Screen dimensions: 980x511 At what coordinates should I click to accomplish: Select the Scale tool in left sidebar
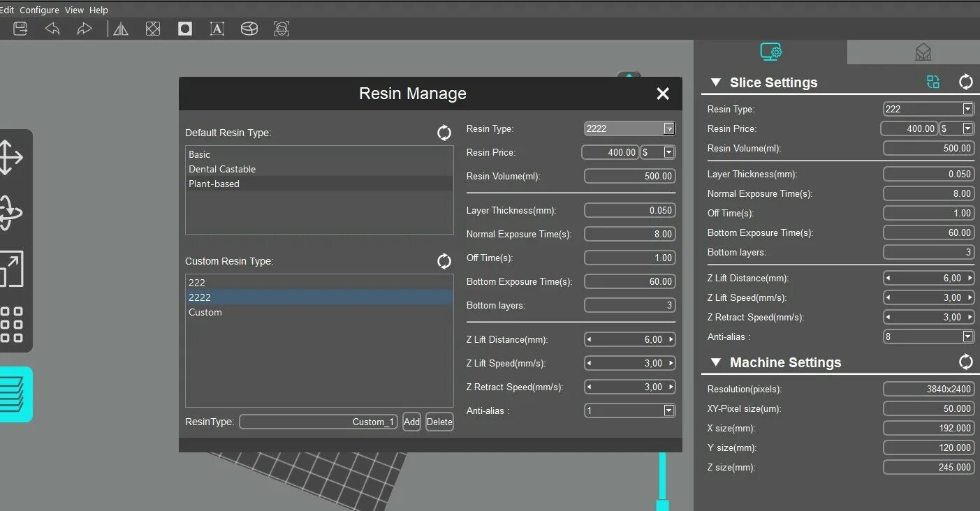10,269
